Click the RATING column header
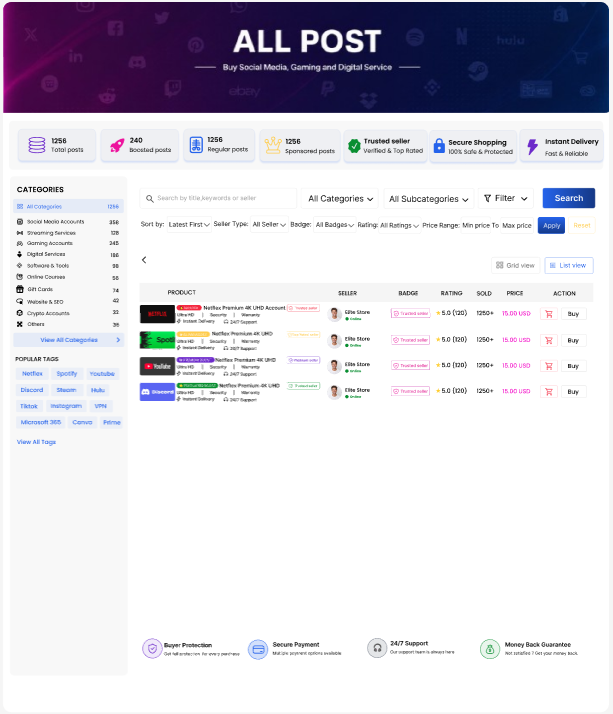 451,293
